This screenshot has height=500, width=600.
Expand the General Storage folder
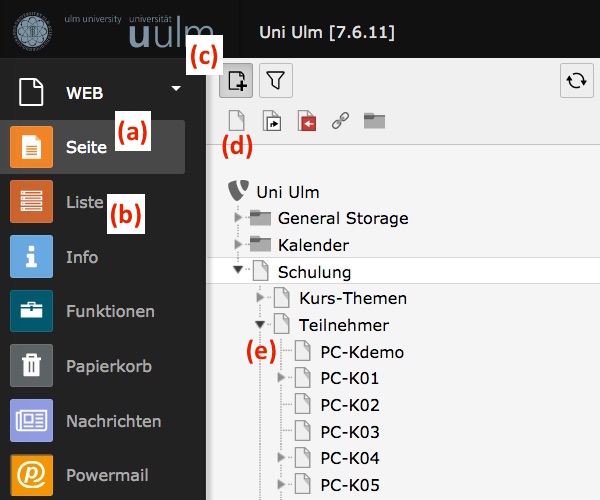(x=237, y=217)
